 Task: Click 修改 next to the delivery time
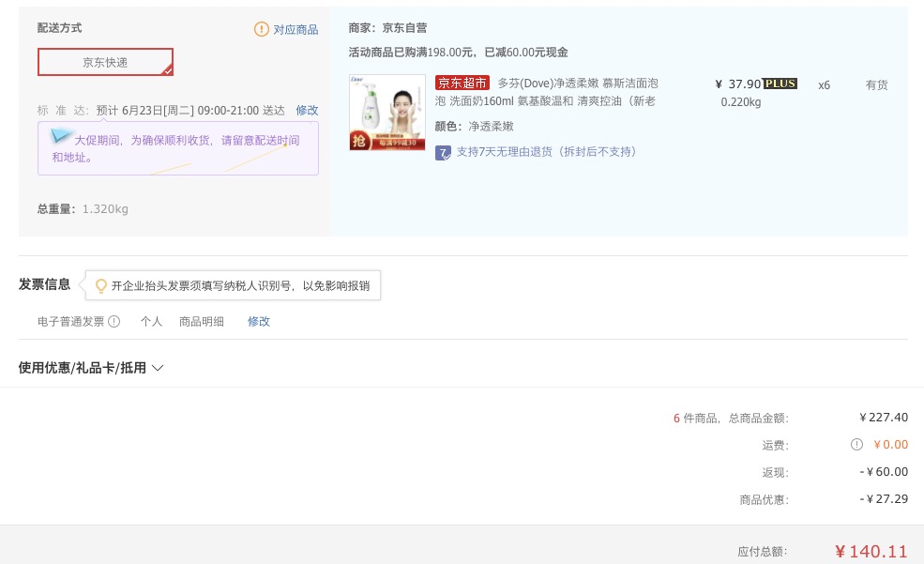coord(307,110)
